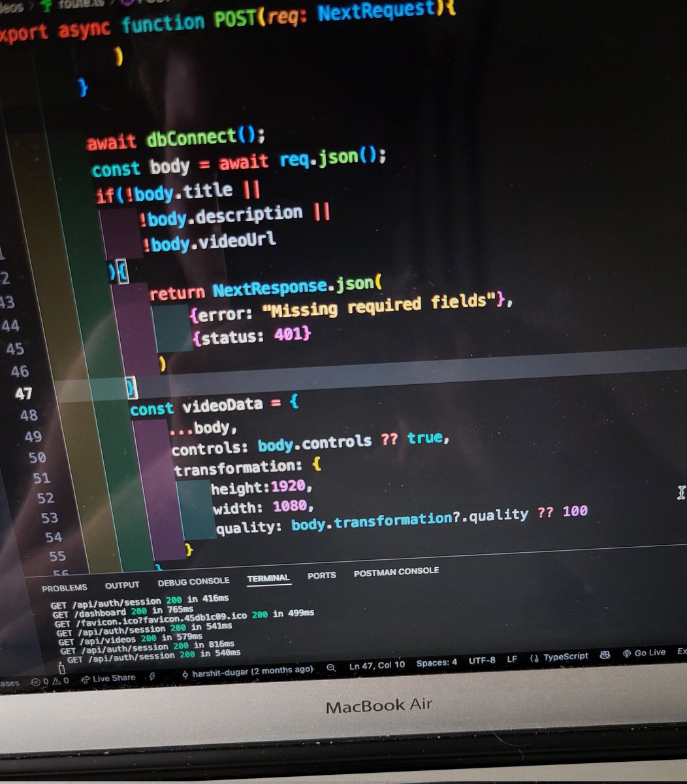Viewport: 687px width, 784px height.
Task: Click the extension icon right of TypeScript
Action: point(605,655)
